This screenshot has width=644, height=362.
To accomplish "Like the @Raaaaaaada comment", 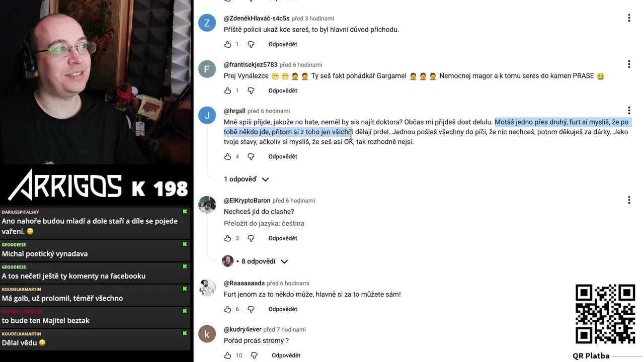I will coord(227,309).
